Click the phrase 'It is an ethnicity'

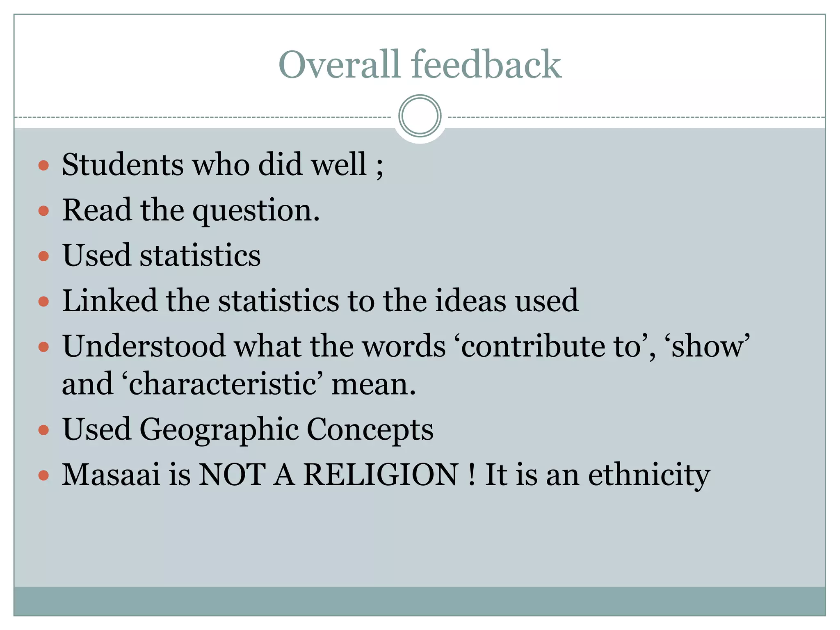(x=597, y=475)
